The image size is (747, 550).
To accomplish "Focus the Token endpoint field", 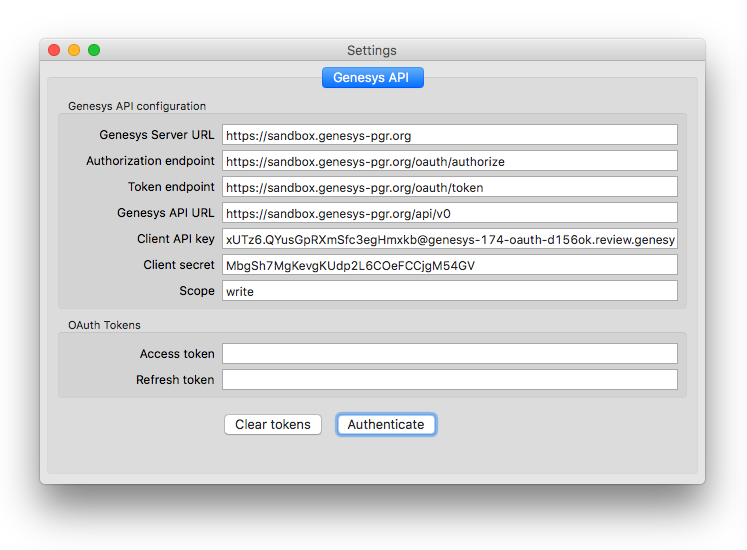I will 450,187.
